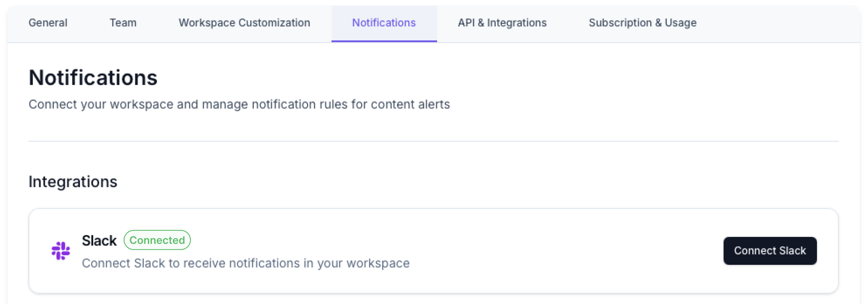This screenshot has height=304, width=868.
Task: Click the Slack integration description text
Action: point(245,263)
